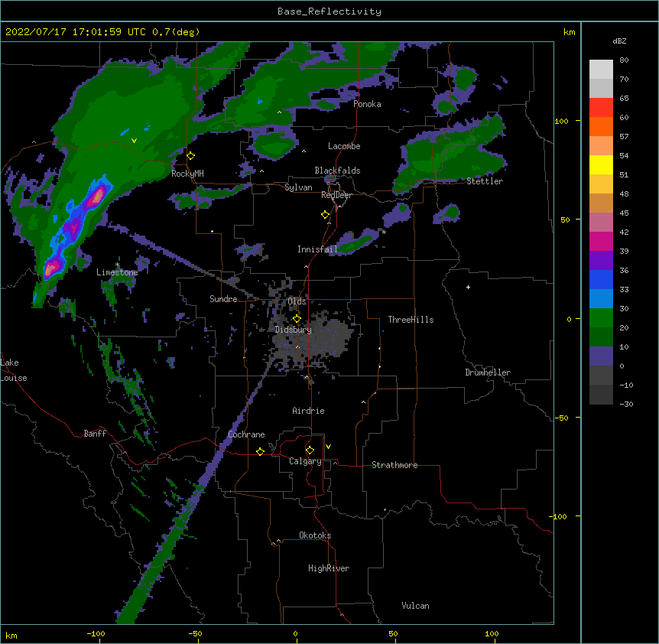
Task: Select the RockyMH label
Action: tap(187, 174)
